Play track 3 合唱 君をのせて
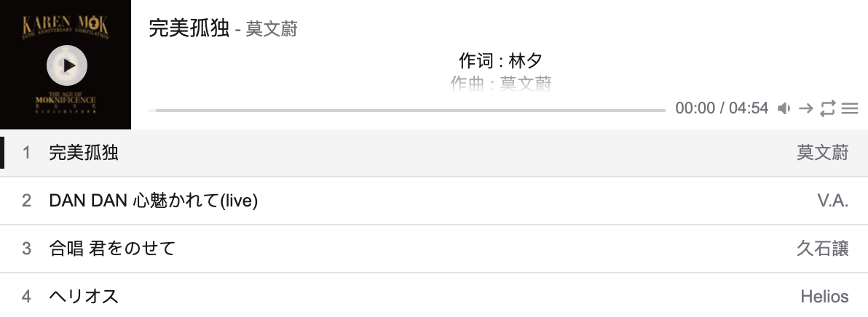The image size is (868, 317). click(x=434, y=249)
